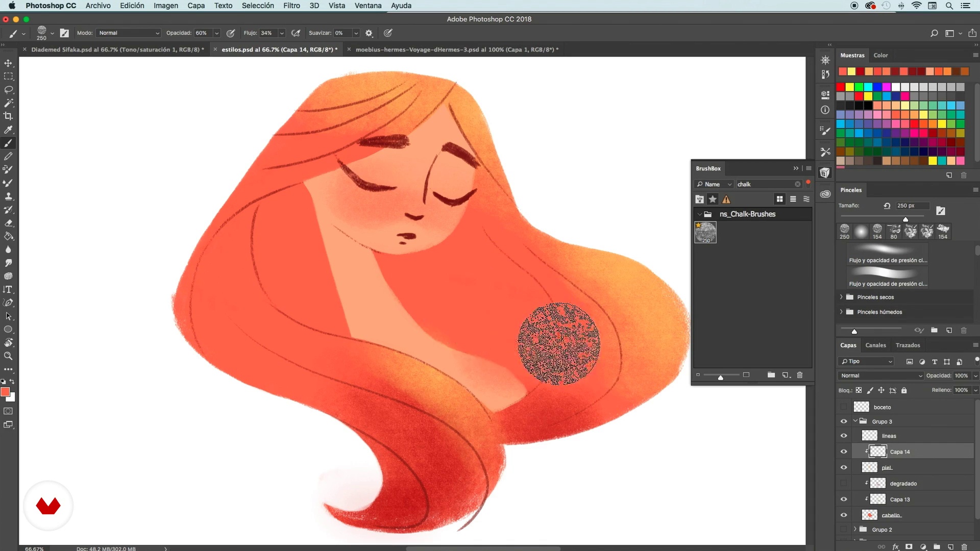This screenshot has height=551, width=980.
Task: Open the Info panel icon
Action: [x=825, y=110]
